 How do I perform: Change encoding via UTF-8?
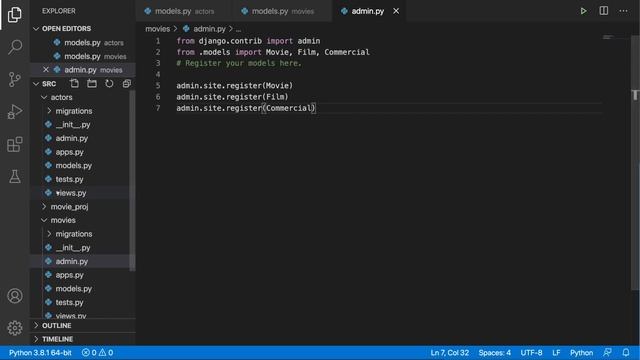tap(531, 353)
